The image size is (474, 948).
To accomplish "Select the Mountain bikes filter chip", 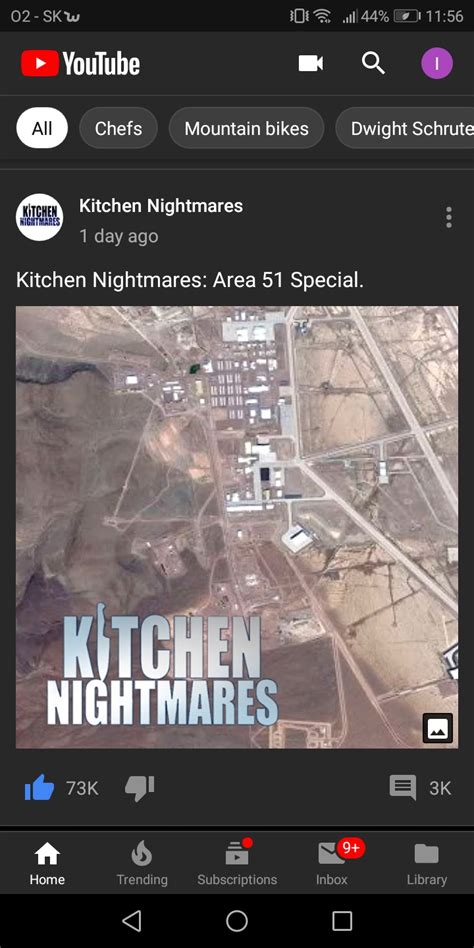I will point(246,128).
